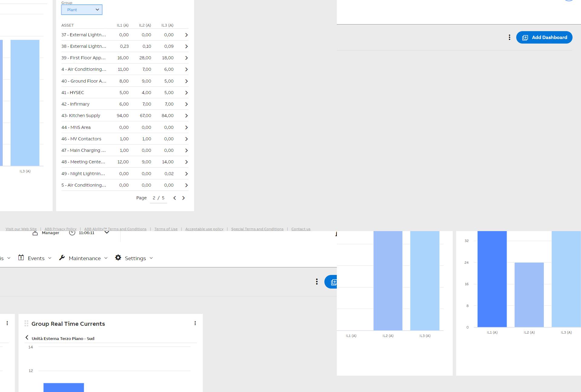
Task: Click the Group Real Time Currents panel menu icon
Action: (195, 323)
